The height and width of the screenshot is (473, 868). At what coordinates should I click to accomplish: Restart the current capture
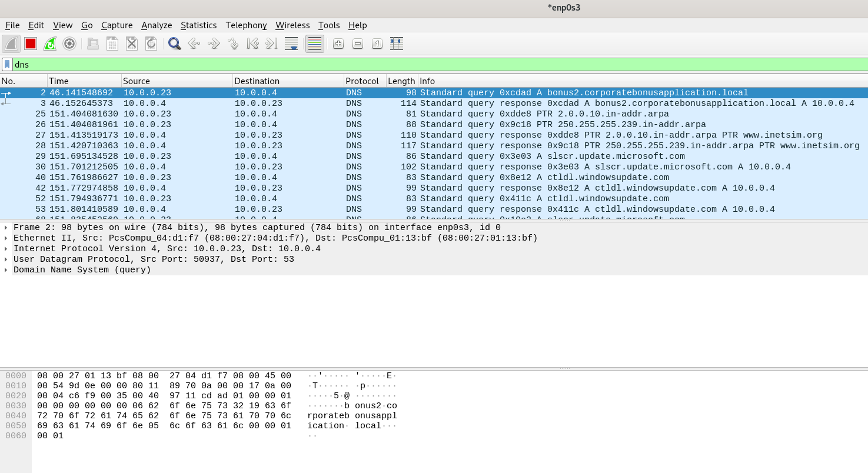tap(50, 44)
